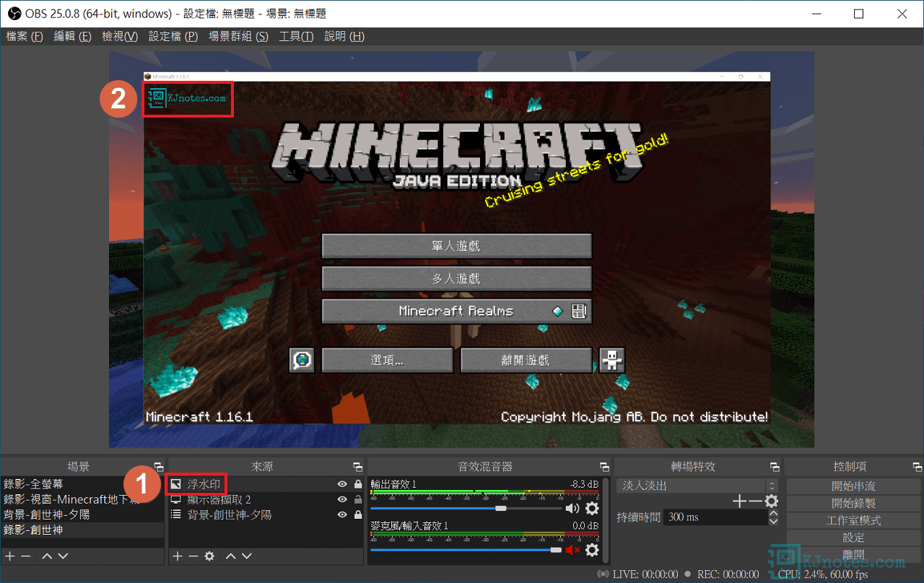This screenshot has height=583, width=924.
Task: Open transition properties gear icon
Action: click(x=771, y=501)
